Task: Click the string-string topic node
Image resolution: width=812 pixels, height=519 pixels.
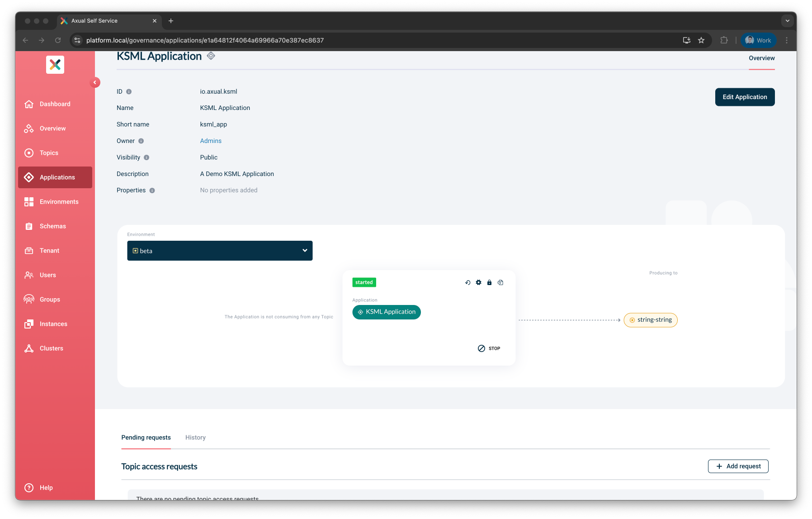Action: [x=650, y=320]
